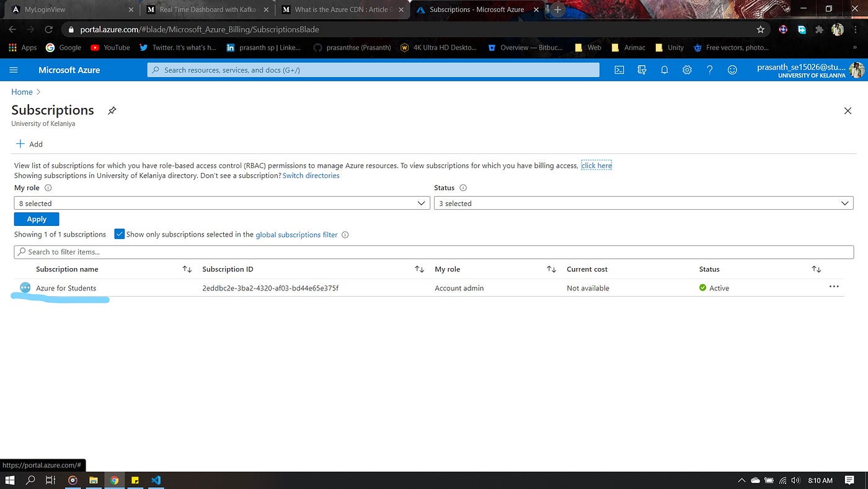Viewport: 868px width, 489px height.
Task: Click the Azure account avatar picture
Action: pyautogui.click(x=857, y=70)
